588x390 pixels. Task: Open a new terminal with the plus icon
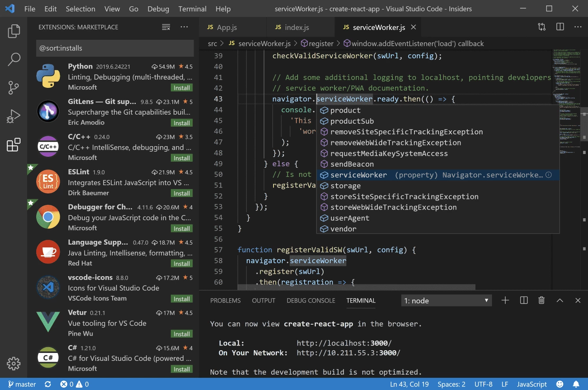[x=505, y=300]
